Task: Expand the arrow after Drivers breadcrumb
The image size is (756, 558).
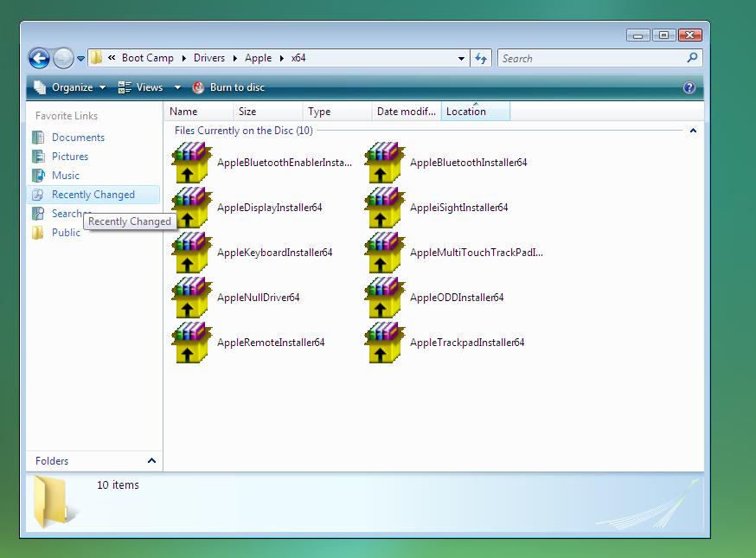Action: coord(234,58)
